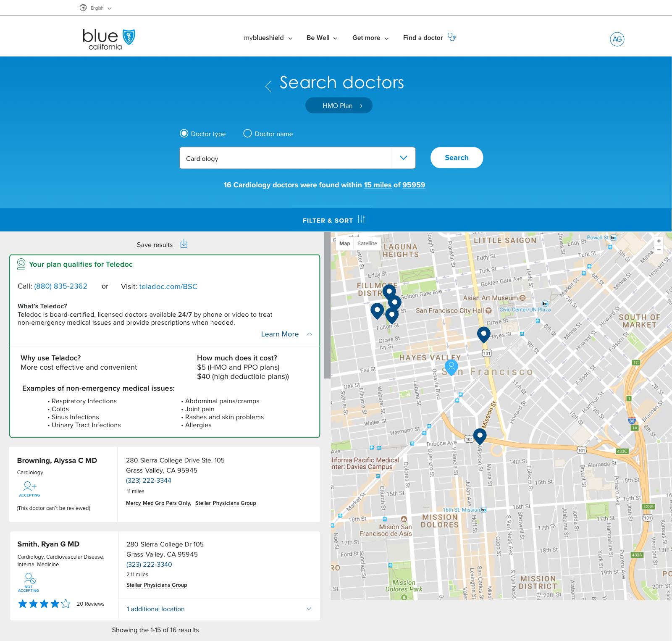The height and width of the screenshot is (641, 672).
Task: Call Teledoc at (880) 835-2362
Action: click(61, 286)
